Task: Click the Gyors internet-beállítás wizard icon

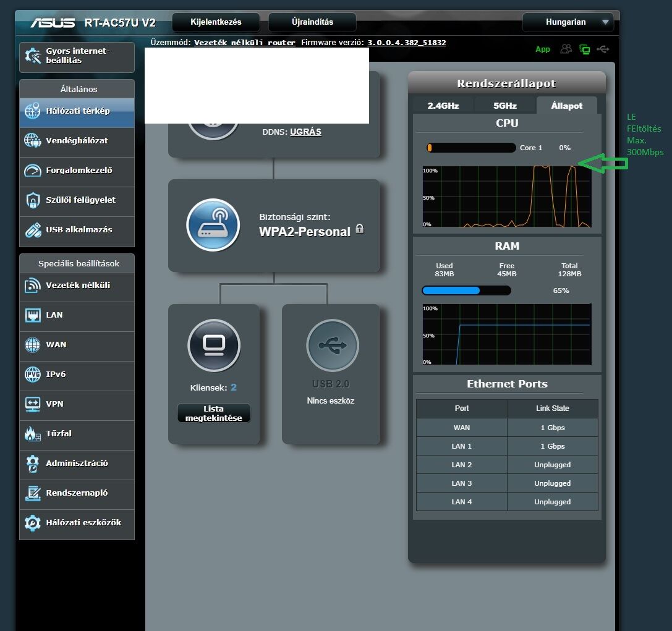Action: coord(33,56)
